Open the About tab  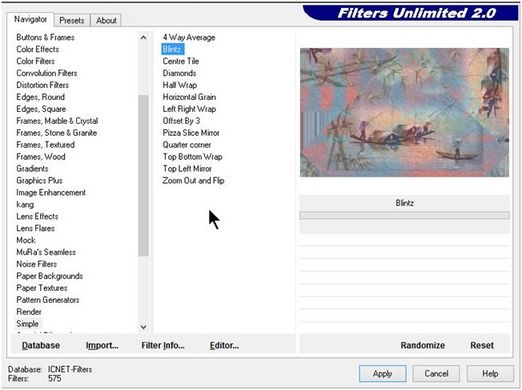coord(106,21)
